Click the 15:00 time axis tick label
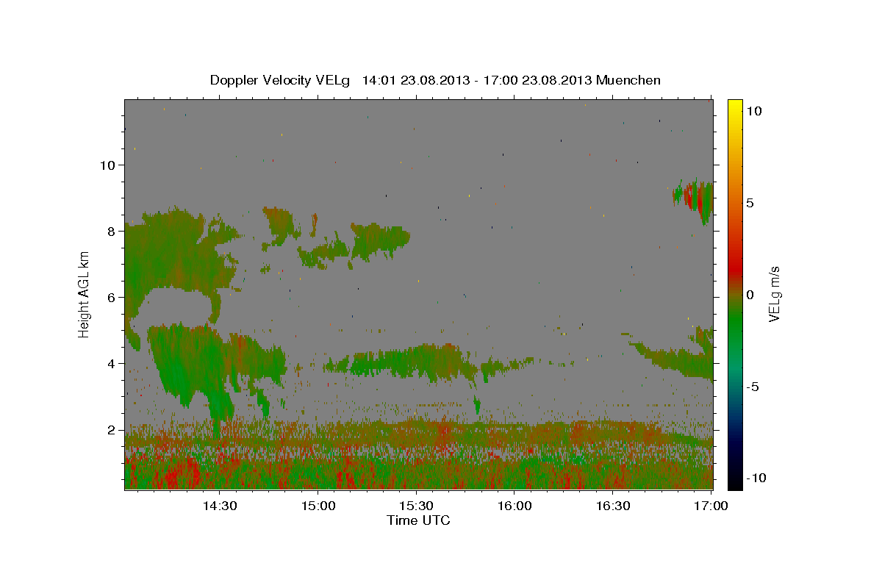This screenshot has width=882, height=588. point(318,506)
